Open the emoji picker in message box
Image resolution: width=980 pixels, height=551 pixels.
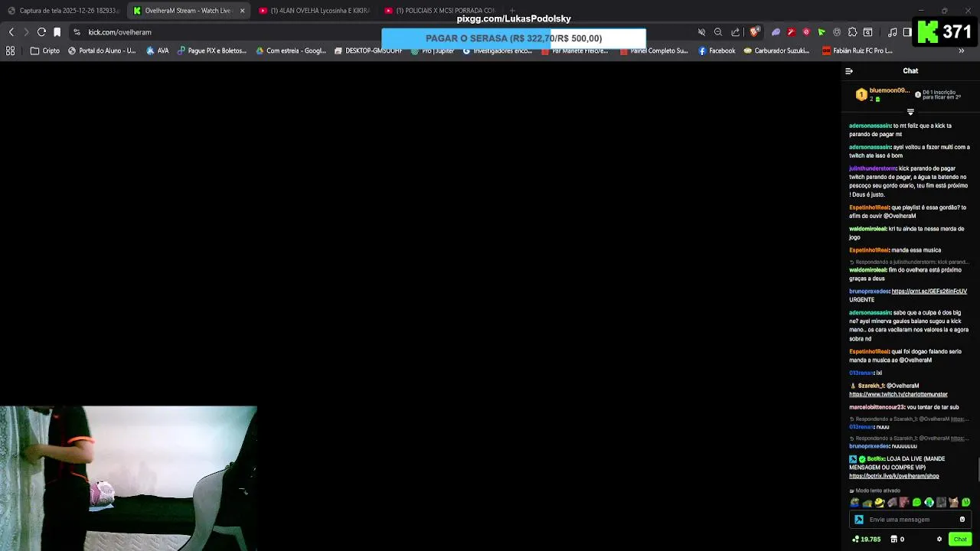(962, 520)
